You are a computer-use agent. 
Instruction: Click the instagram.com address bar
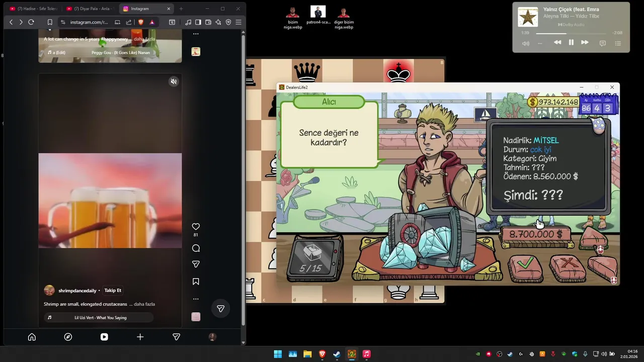[x=89, y=22]
